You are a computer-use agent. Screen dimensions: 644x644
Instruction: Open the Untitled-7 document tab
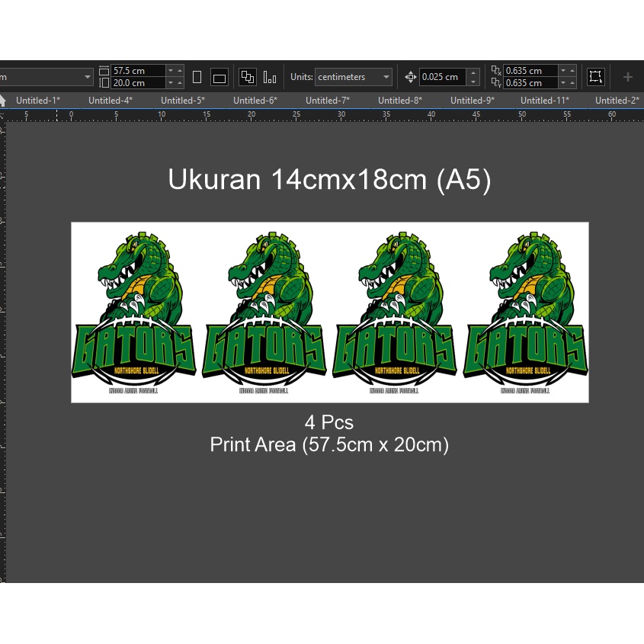(327, 100)
